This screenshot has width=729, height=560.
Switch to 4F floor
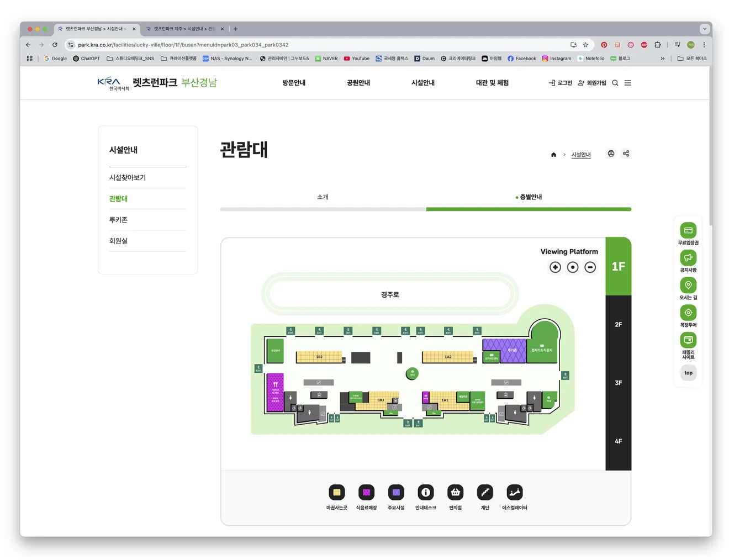point(619,441)
